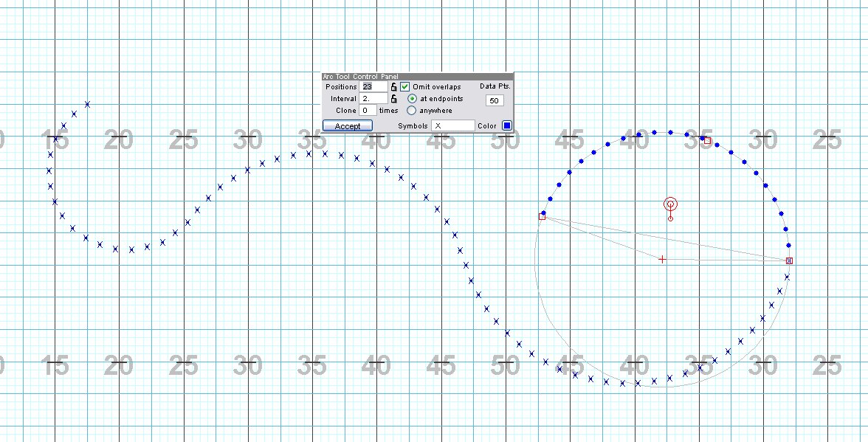Click the red cross arc center marker
This screenshot has width=868, height=442.
pos(662,259)
